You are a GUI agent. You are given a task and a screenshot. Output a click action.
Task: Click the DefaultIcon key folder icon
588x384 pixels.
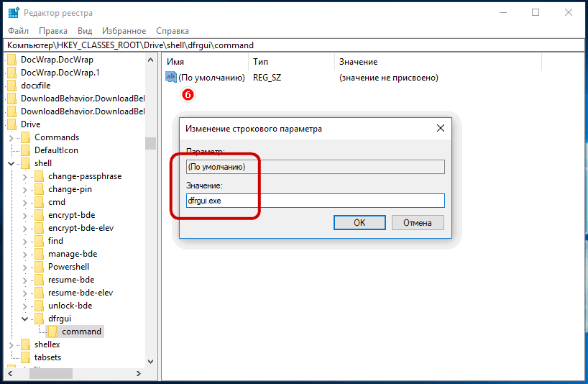point(25,150)
